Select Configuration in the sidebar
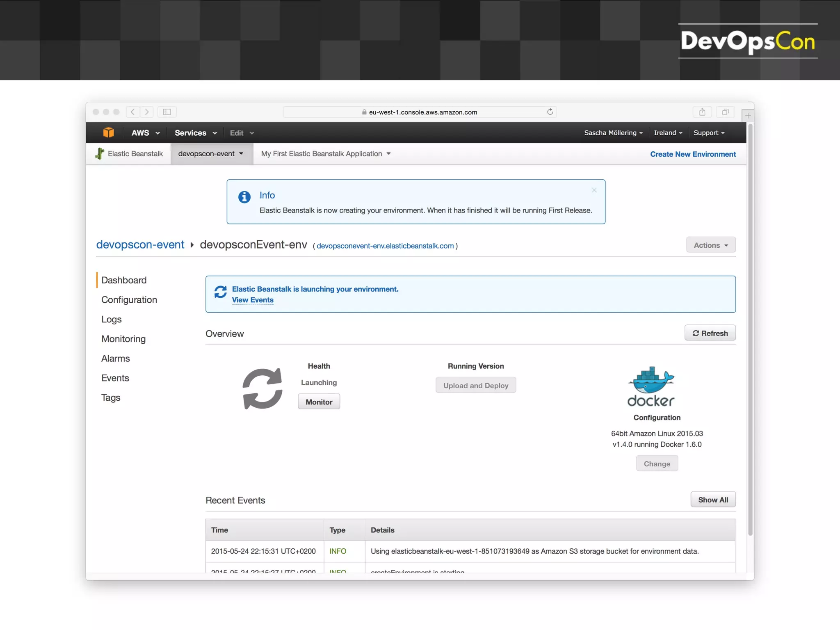 click(129, 300)
